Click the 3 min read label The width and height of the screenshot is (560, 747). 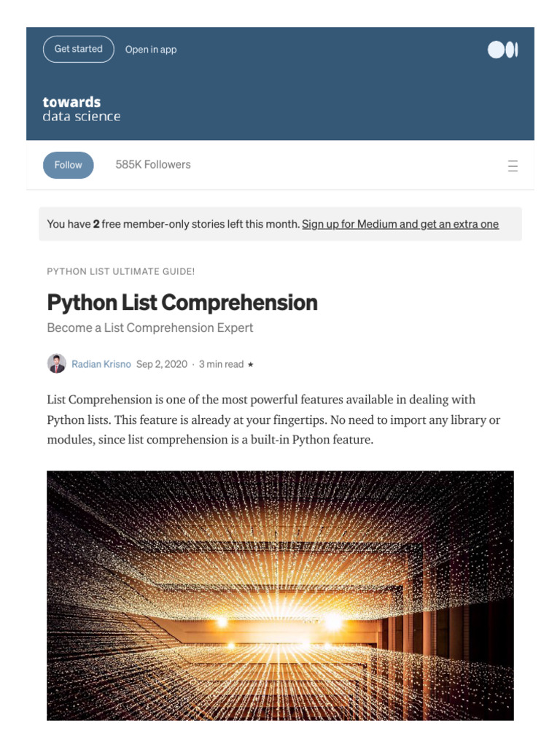pyautogui.click(x=221, y=364)
